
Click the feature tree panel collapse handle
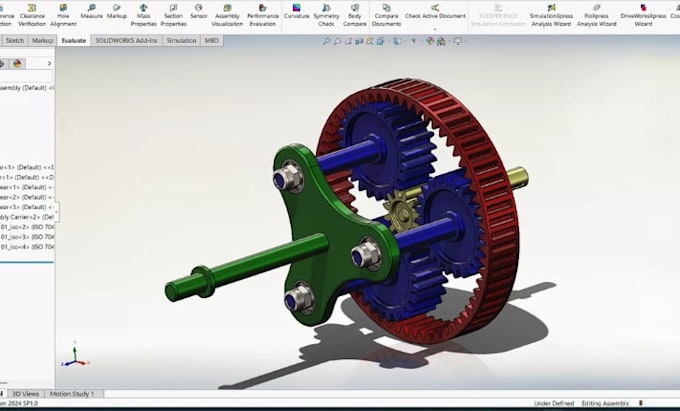(56, 212)
